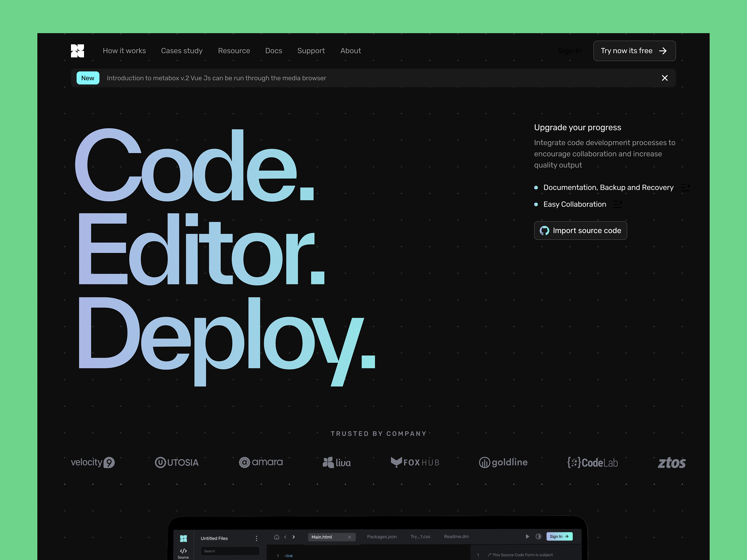Viewport: 747px width, 560px height.
Task: Click the GitHub icon on Import source code
Action: (x=544, y=230)
